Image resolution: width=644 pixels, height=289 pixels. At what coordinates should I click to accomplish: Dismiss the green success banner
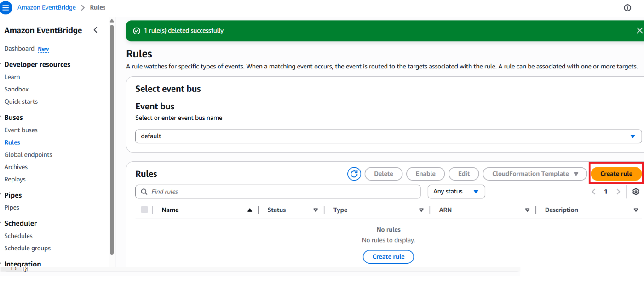click(639, 30)
